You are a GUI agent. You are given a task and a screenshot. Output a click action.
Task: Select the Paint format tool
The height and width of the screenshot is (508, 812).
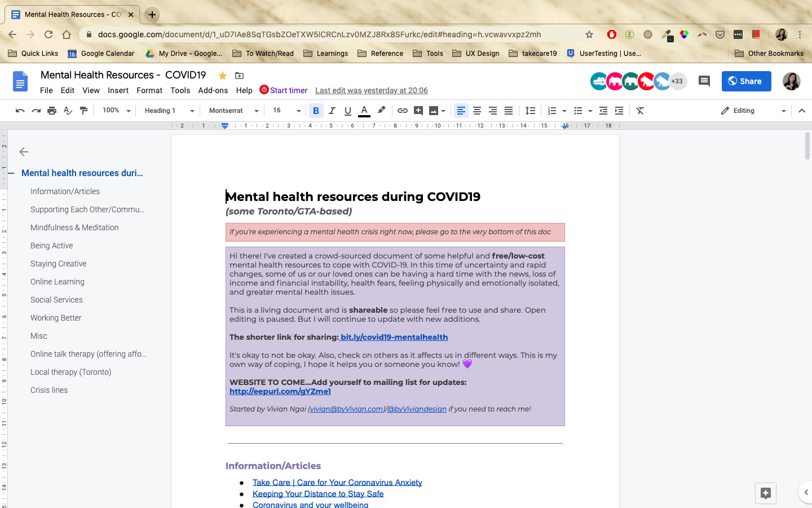tap(83, 111)
